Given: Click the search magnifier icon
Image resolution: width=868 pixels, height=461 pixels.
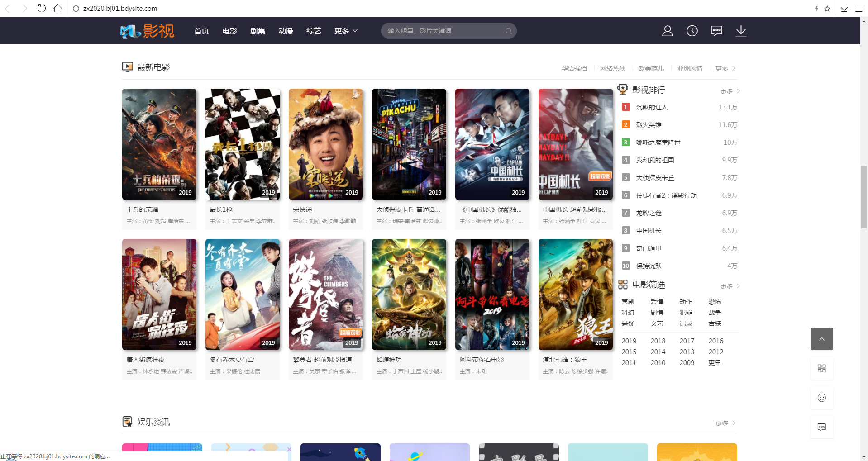Looking at the screenshot, I should point(509,31).
